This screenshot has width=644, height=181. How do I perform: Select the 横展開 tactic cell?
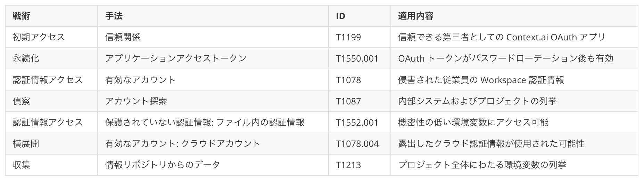click(26, 144)
